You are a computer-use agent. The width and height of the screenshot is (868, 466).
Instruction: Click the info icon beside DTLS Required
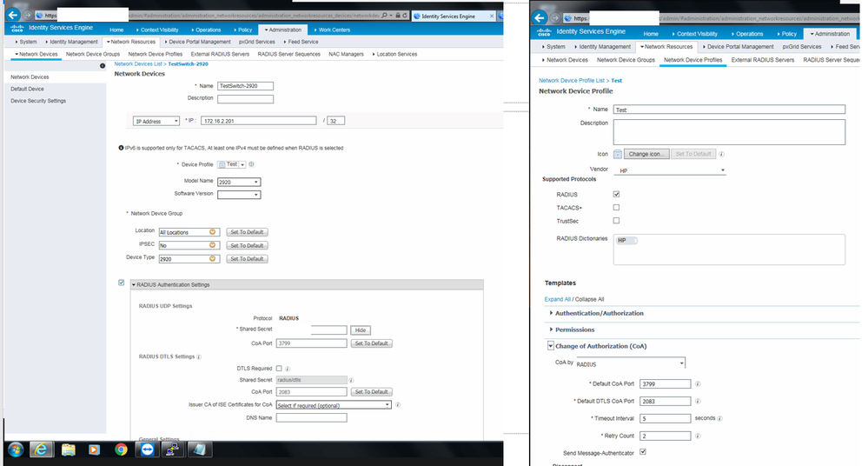coord(288,369)
